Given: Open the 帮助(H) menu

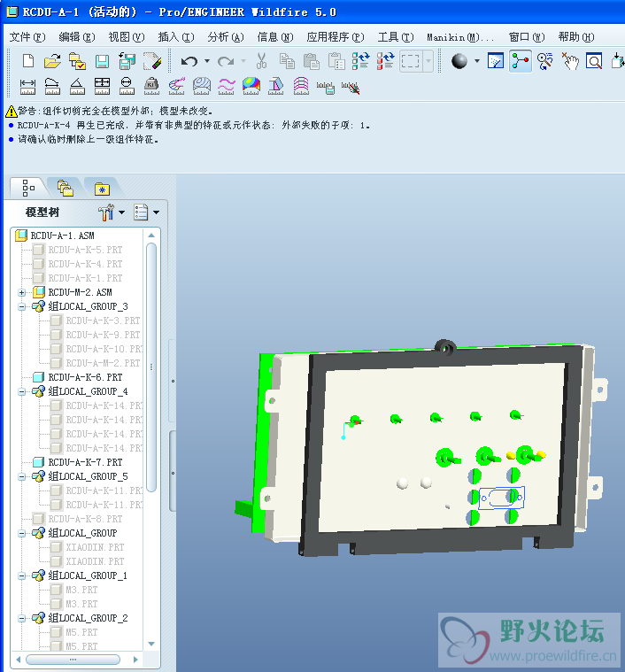Looking at the screenshot, I should tap(576, 37).
